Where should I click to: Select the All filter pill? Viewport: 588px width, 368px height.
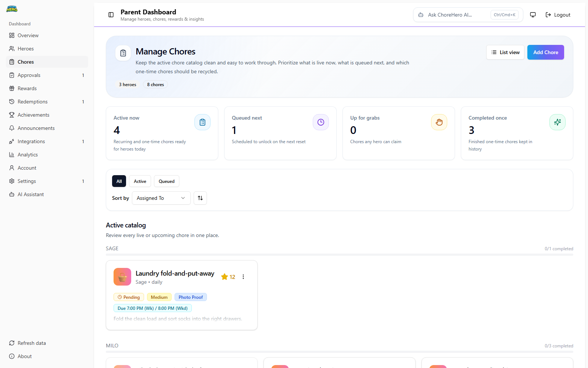pos(119,181)
